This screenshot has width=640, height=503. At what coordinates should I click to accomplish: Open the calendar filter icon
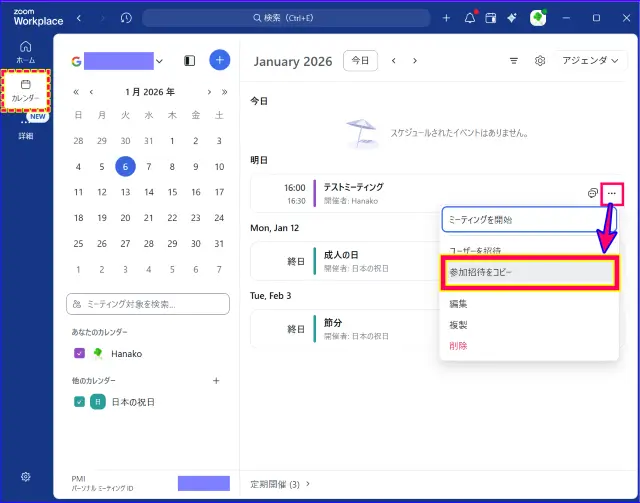click(x=514, y=61)
